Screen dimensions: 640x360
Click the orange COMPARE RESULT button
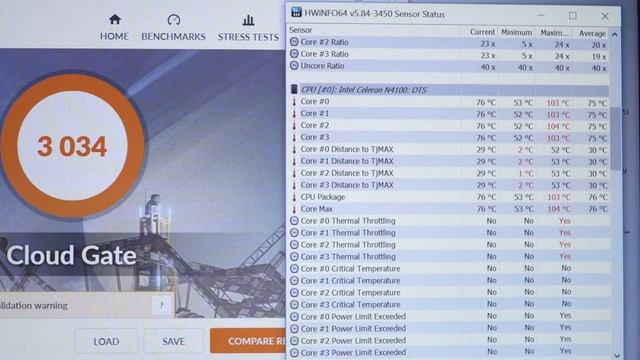248,341
